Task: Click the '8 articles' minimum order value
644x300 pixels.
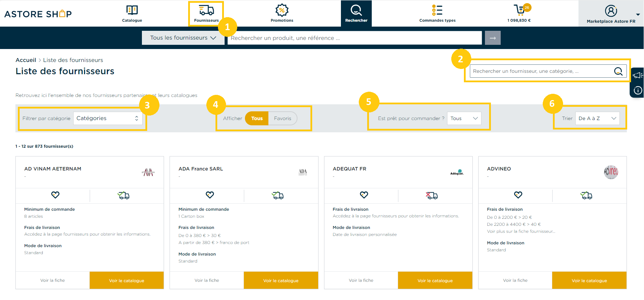Action: tap(33, 216)
